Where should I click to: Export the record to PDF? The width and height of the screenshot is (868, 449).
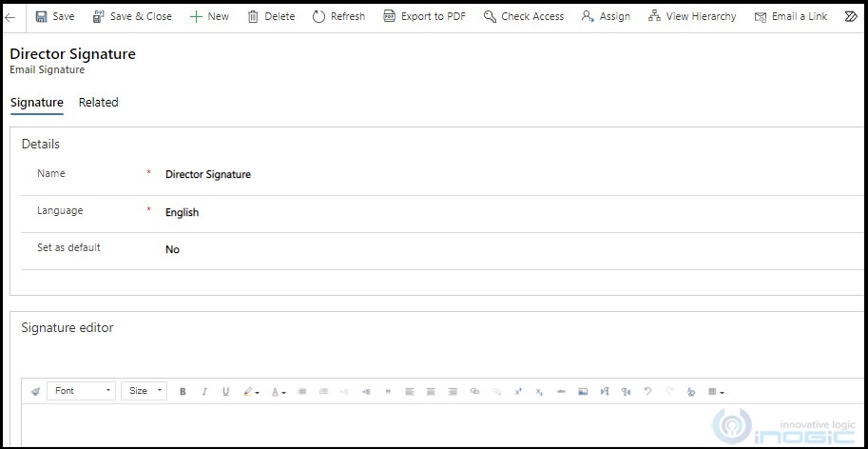point(424,16)
